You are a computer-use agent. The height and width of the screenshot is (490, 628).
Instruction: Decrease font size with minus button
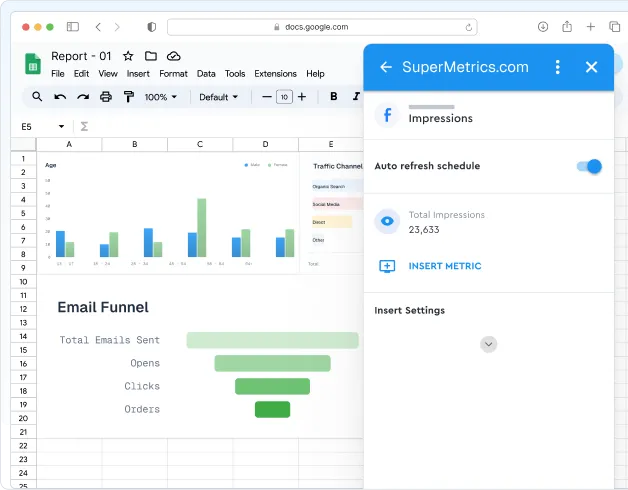[x=266, y=97]
